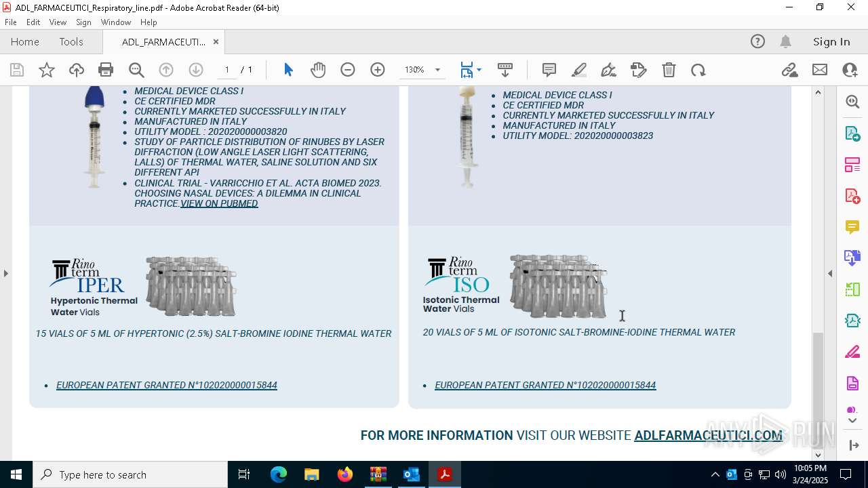Viewport: 868px width, 488px height.
Task: Open the Compress PDF sidebar tool
Action: tap(852, 320)
